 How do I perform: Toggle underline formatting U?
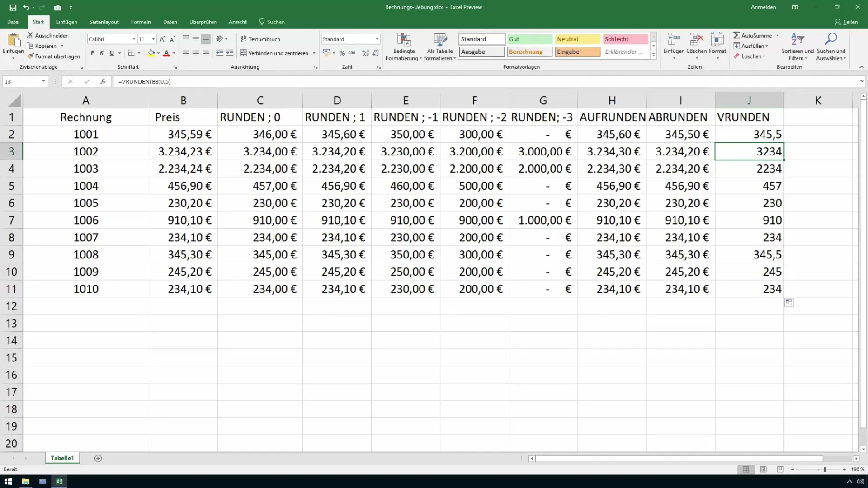pos(112,53)
